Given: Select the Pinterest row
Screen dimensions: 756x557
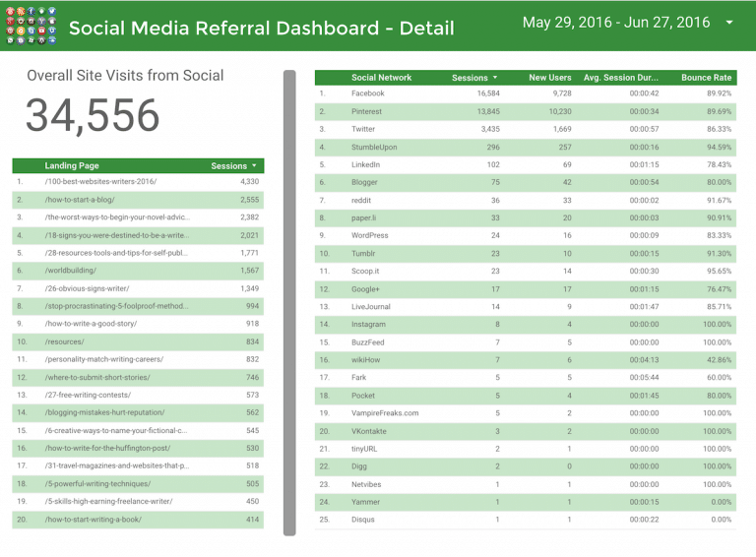Looking at the screenshot, I should point(366,111).
